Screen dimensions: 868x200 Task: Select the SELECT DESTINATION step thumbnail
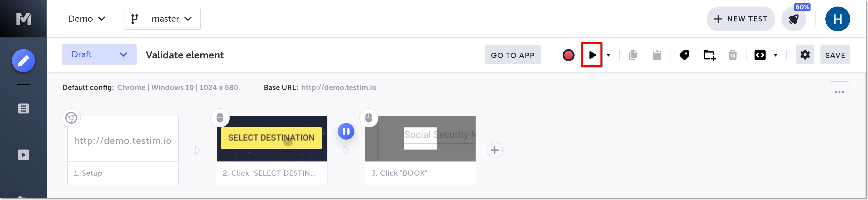(271, 138)
